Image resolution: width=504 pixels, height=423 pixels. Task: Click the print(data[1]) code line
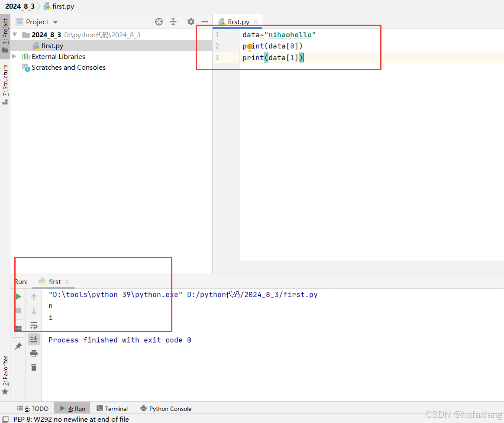tap(273, 58)
